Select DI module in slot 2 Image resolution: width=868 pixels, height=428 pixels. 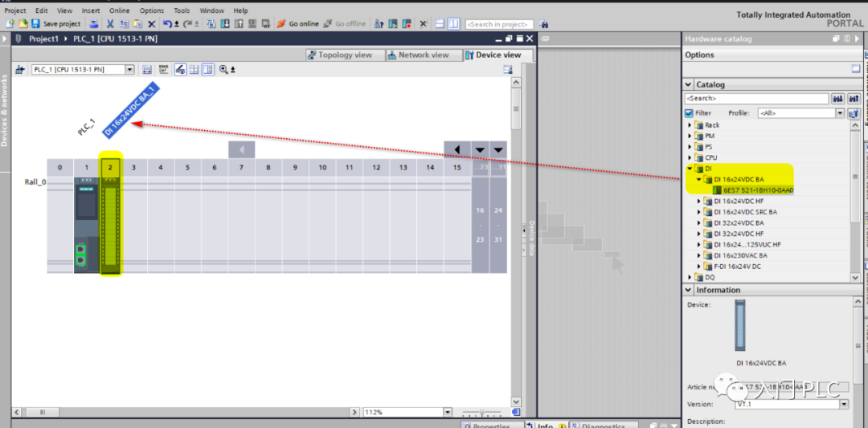(111, 225)
